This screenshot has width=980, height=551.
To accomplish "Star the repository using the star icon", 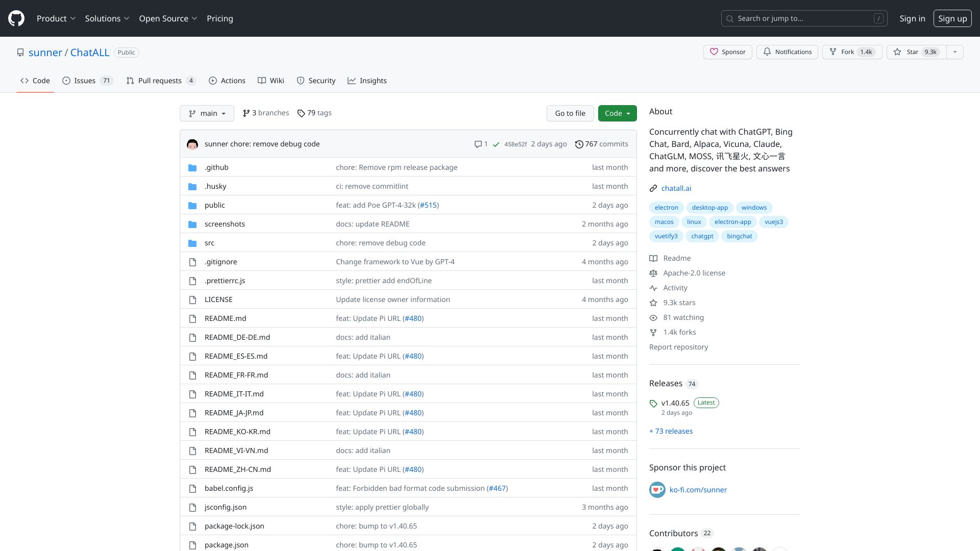I will pos(898,52).
